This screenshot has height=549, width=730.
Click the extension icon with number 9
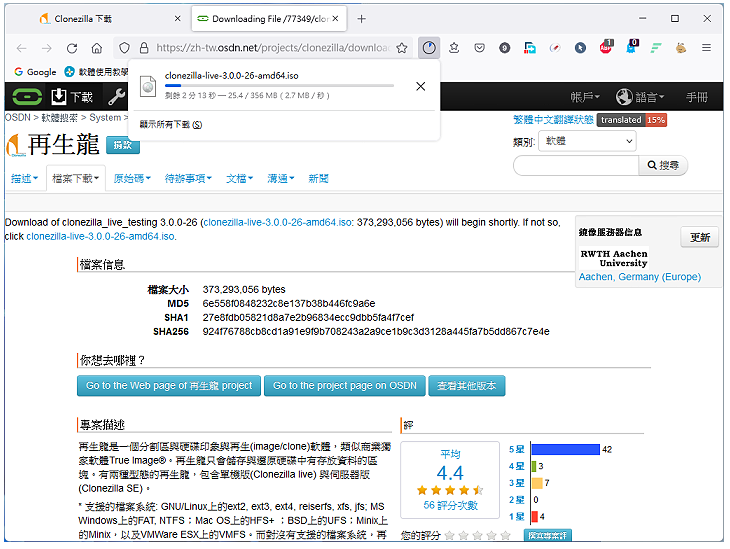tap(504, 48)
